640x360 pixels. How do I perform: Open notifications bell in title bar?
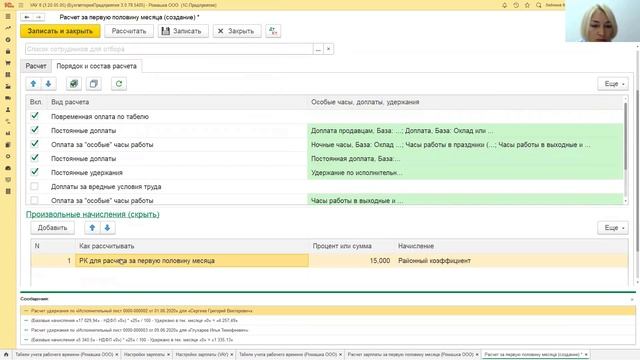[504, 5]
